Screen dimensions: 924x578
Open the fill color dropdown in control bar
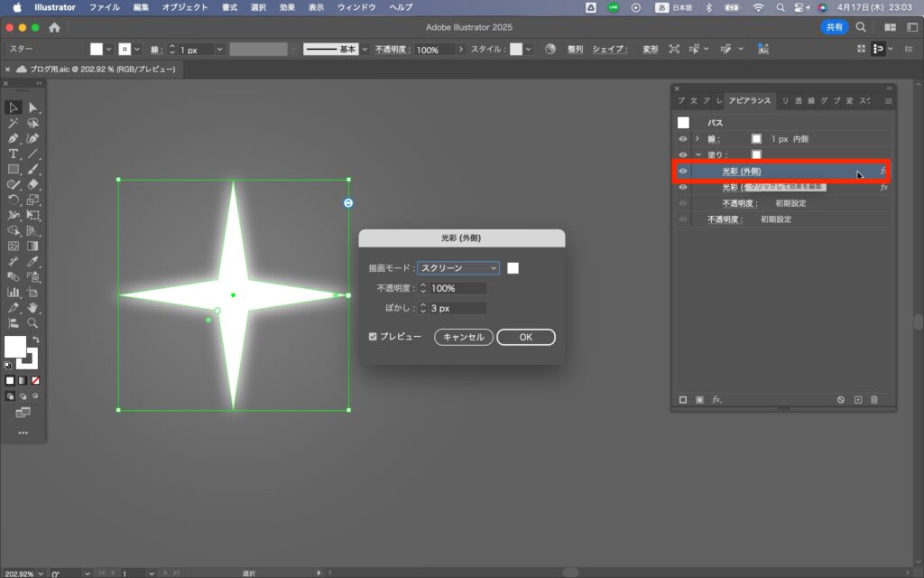[x=108, y=49]
